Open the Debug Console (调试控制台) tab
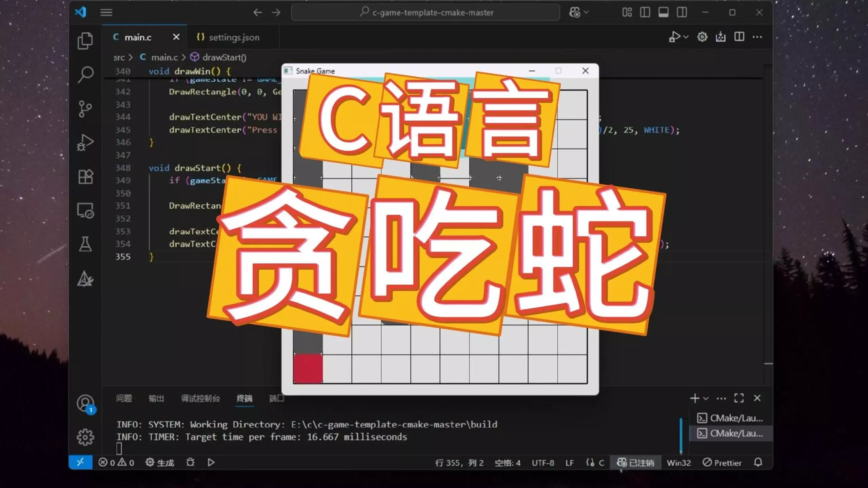 (x=200, y=398)
